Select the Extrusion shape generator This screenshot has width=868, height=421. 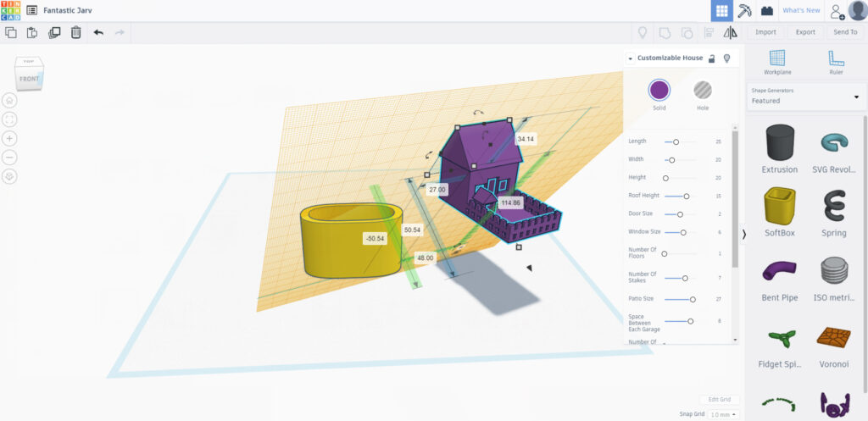click(x=780, y=149)
